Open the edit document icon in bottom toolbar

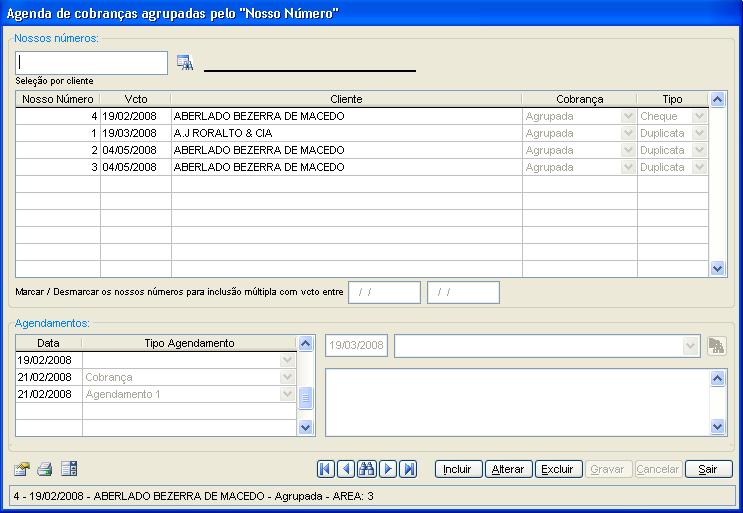coord(22,469)
